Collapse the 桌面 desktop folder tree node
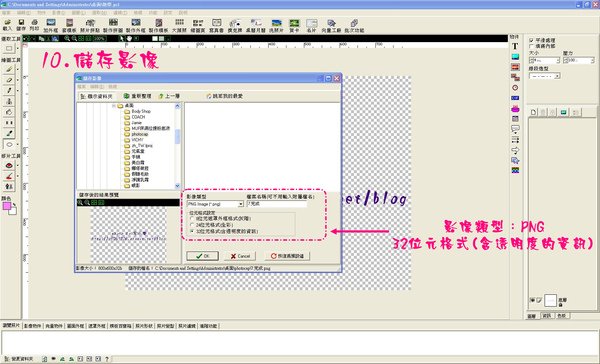Image resolution: width=600 pixels, height=364 pixels. pyautogui.click(x=114, y=106)
